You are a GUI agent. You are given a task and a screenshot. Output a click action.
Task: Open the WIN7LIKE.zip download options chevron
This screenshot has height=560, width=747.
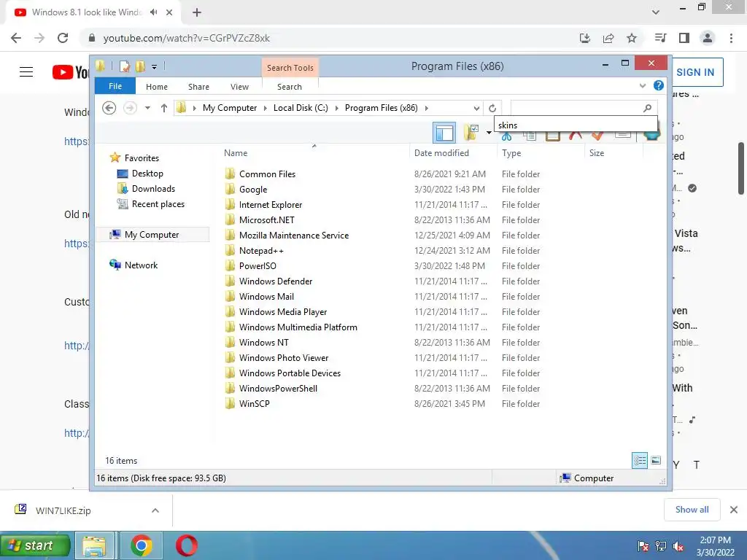click(155, 510)
